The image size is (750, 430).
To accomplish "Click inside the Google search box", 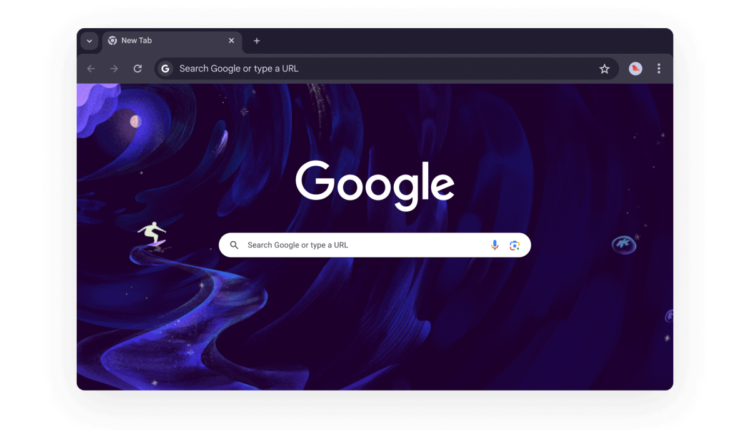I will point(360,245).
